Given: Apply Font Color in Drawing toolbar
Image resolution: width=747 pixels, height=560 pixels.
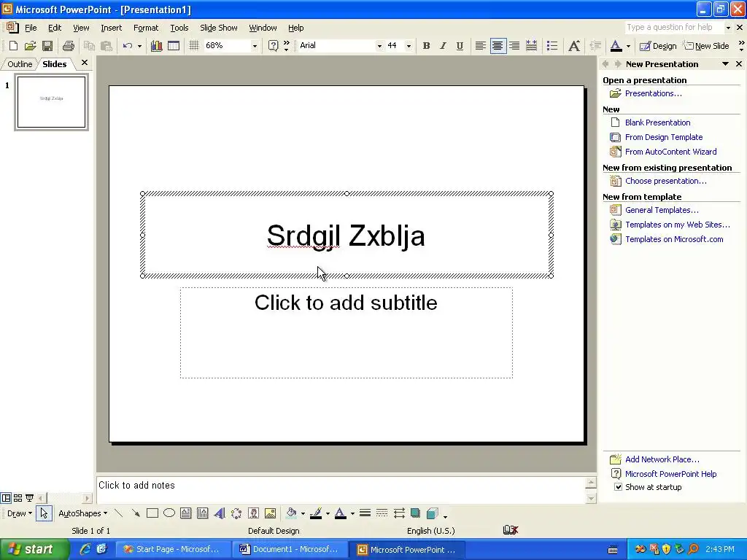Looking at the screenshot, I should click(x=340, y=513).
